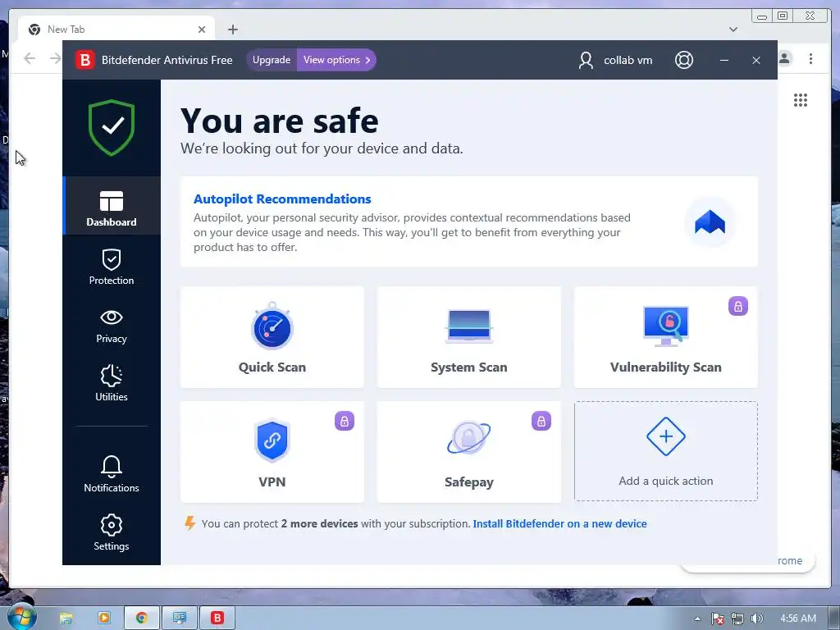Screen dimensions: 840x630
Task: Maximize the Chrome window
Action: tap(783, 16)
